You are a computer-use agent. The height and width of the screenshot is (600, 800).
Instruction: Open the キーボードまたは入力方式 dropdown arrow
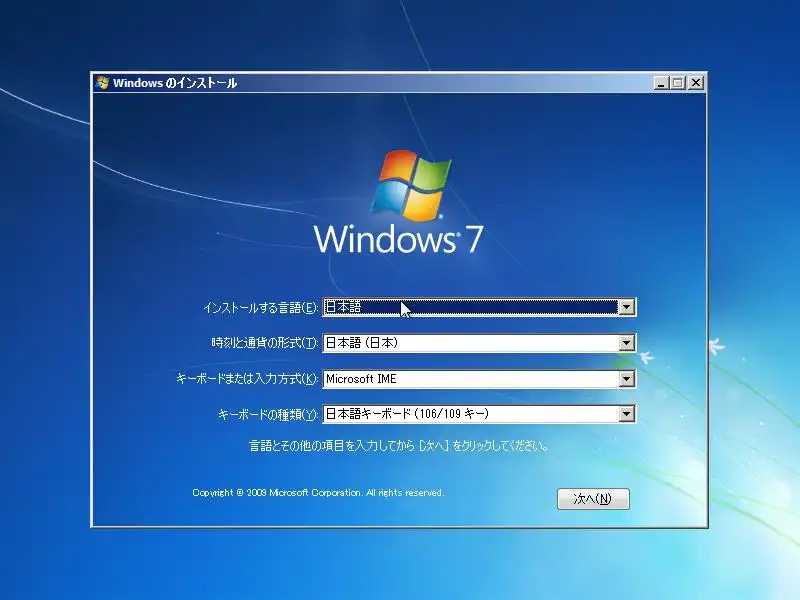pos(627,379)
